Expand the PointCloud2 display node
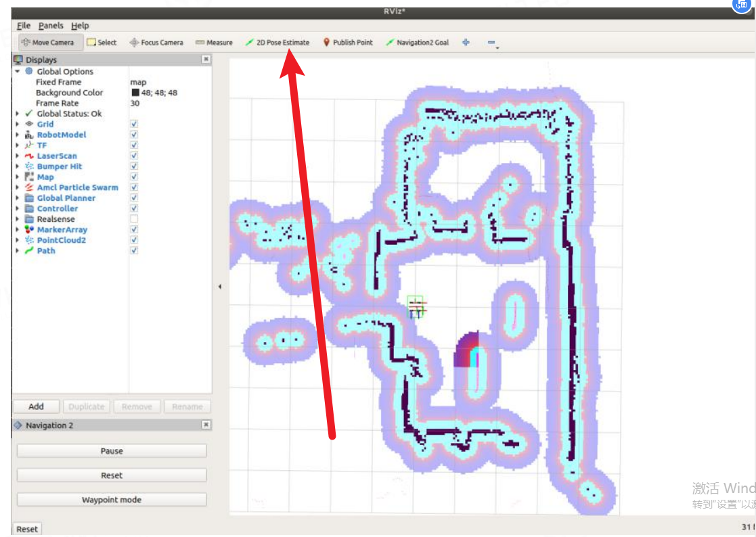The image size is (756, 537). click(18, 240)
